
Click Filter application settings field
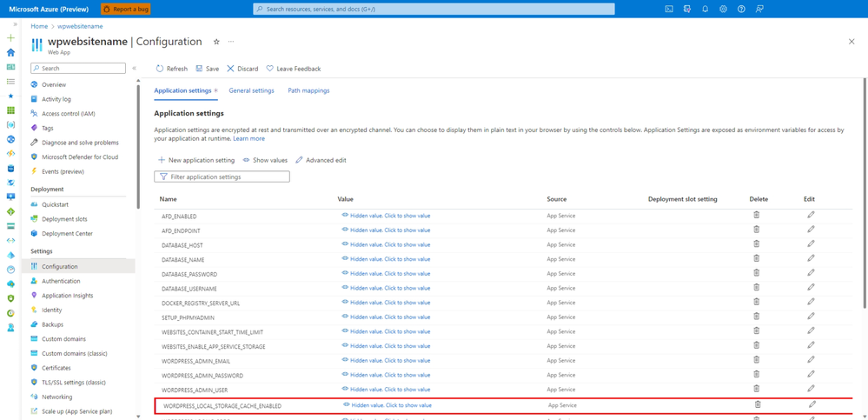click(x=222, y=177)
